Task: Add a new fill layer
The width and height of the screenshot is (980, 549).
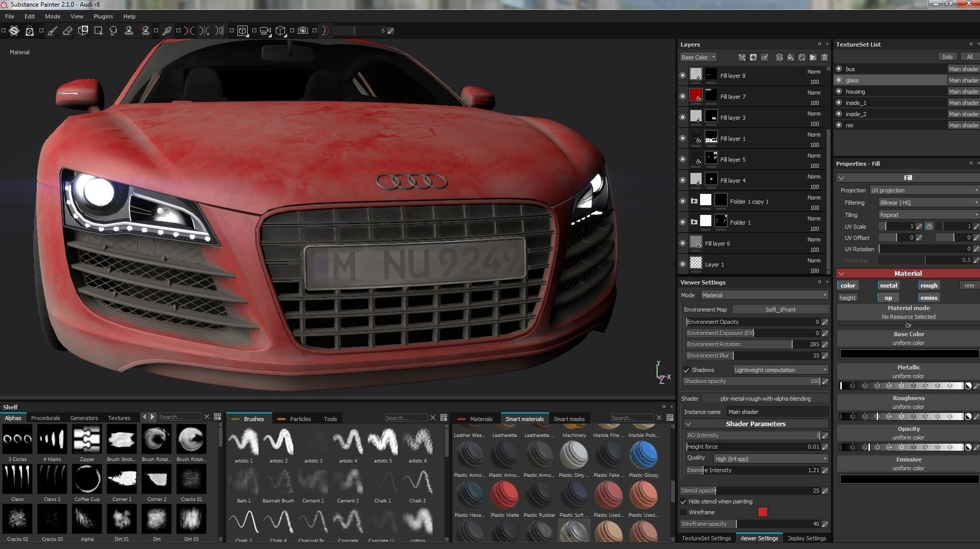Action: [x=791, y=57]
